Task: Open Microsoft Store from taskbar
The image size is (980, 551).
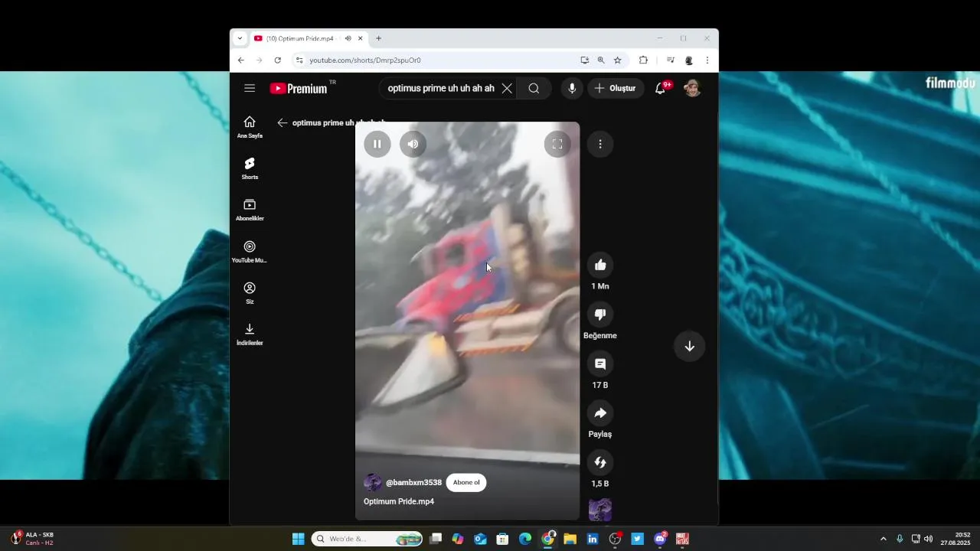Action: click(x=502, y=539)
